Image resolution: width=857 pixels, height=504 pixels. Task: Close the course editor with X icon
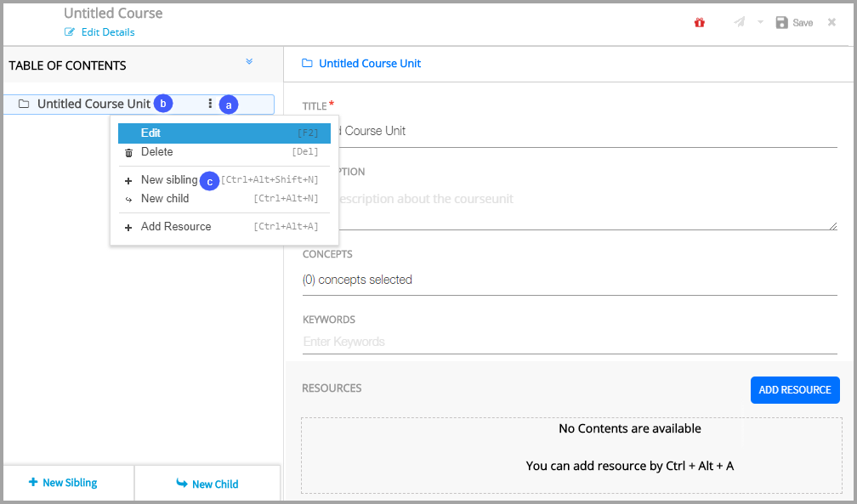831,22
